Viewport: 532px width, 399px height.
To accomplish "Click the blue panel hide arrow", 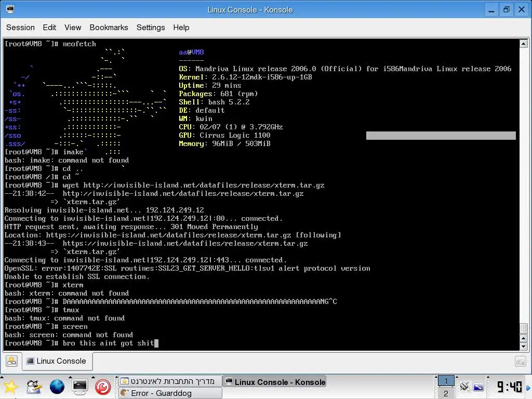I will (528, 388).
